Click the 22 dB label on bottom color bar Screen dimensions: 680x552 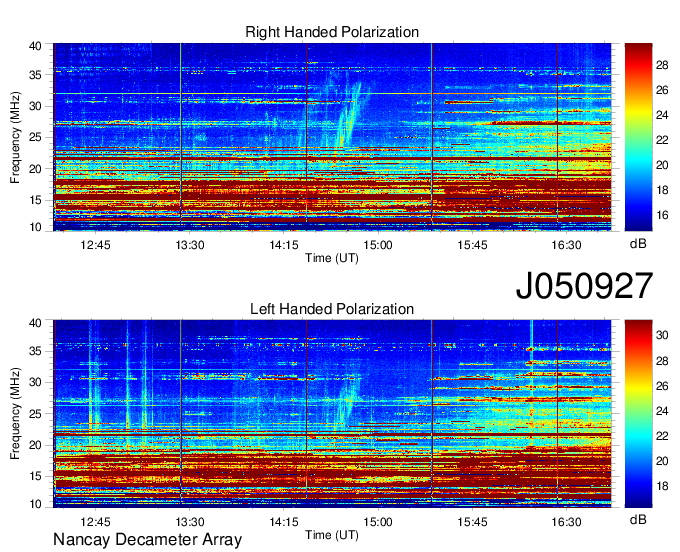tap(662, 436)
